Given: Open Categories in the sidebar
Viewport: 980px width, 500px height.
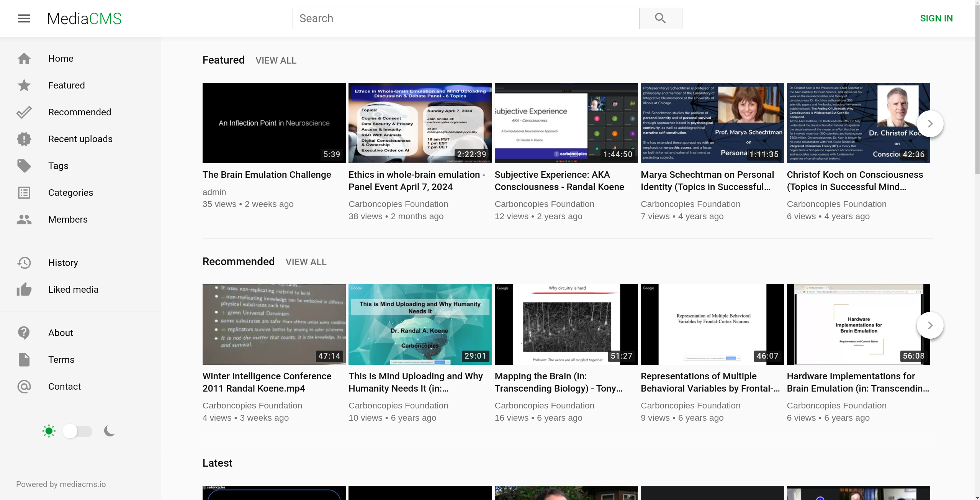Looking at the screenshot, I should (70, 193).
